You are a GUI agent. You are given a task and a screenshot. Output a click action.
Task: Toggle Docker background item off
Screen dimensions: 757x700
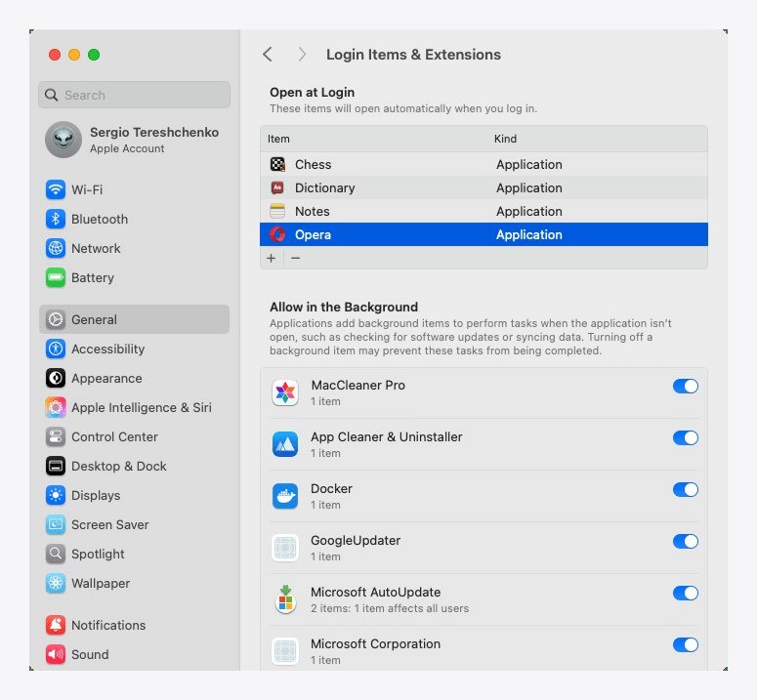point(686,490)
